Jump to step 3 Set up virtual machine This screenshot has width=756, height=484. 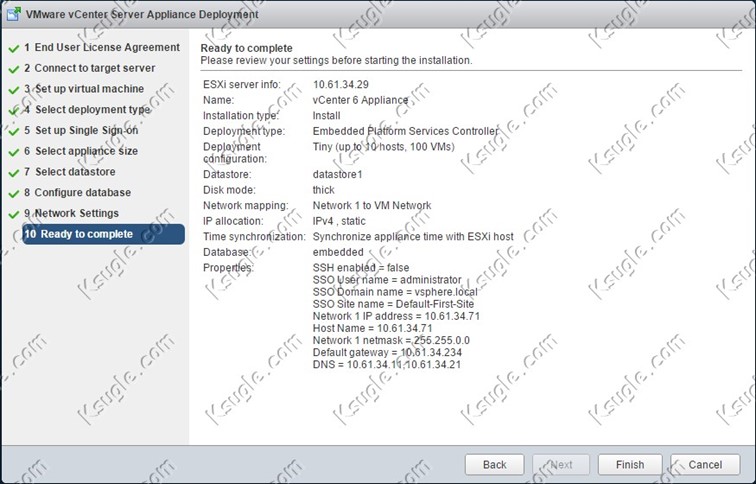click(84, 89)
